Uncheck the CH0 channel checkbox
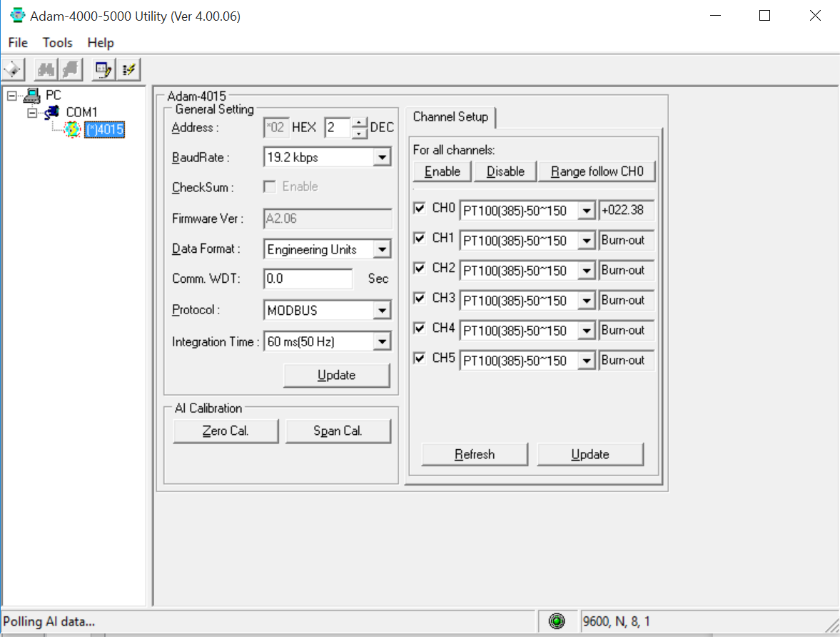Screen dimensions: 840x637 pyautogui.click(x=420, y=208)
